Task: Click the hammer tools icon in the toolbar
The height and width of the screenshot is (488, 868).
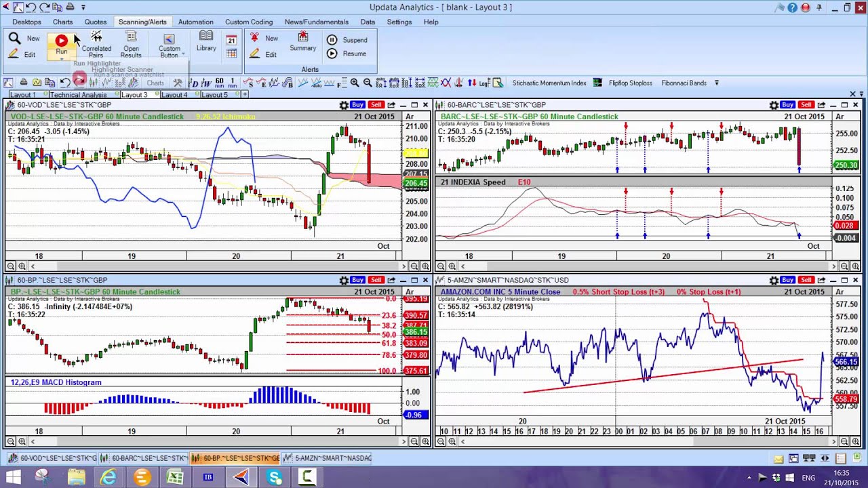Action: coord(178,83)
